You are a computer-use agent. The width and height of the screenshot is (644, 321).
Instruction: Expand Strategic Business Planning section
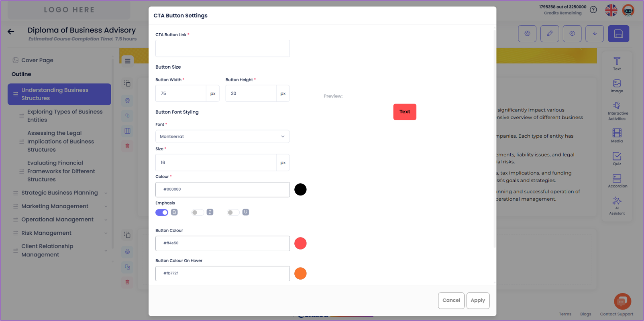click(x=106, y=193)
